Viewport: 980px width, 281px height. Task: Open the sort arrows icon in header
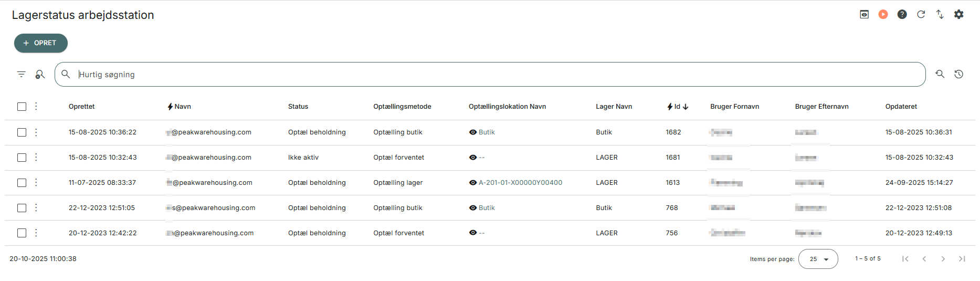[x=940, y=15]
